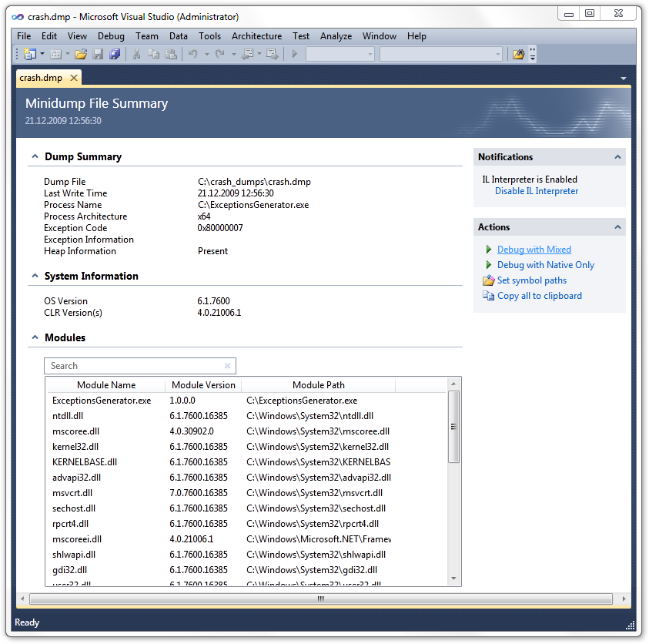Open the Window menu

click(x=380, y=36)
